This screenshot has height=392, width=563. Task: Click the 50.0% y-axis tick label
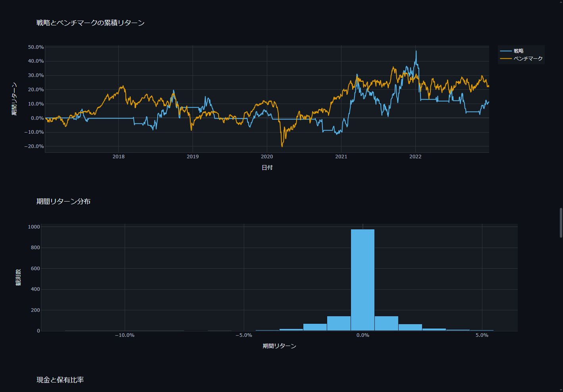(36, 47)
